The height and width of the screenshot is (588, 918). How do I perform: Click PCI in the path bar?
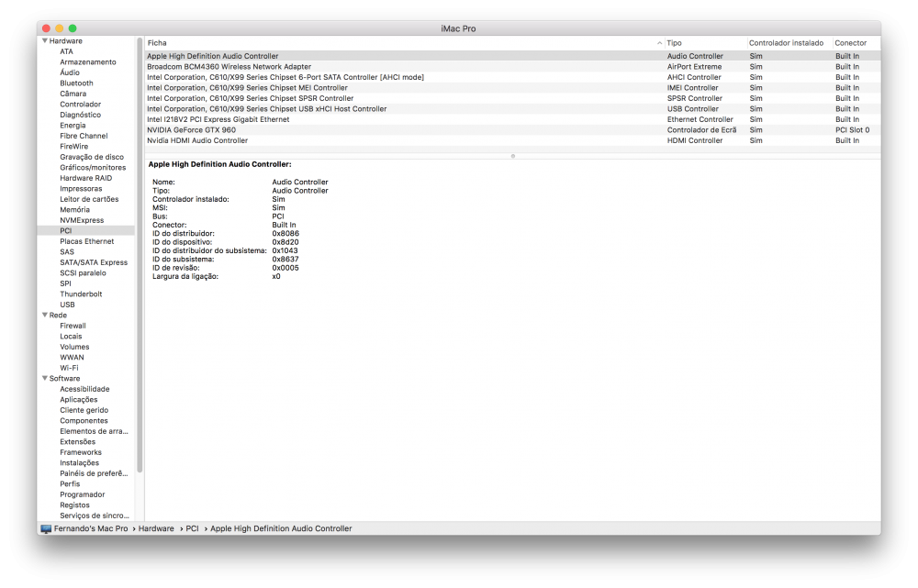[x=192, y=529]
